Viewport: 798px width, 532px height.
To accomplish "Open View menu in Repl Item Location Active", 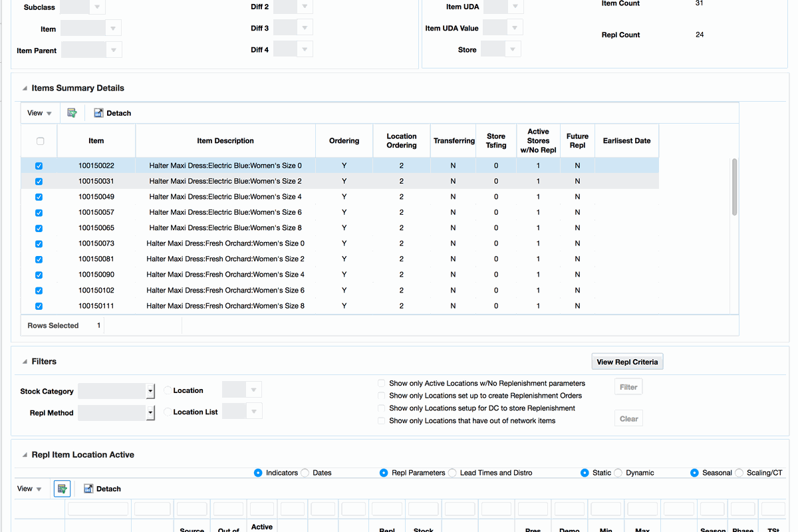I will coord(29,489).
